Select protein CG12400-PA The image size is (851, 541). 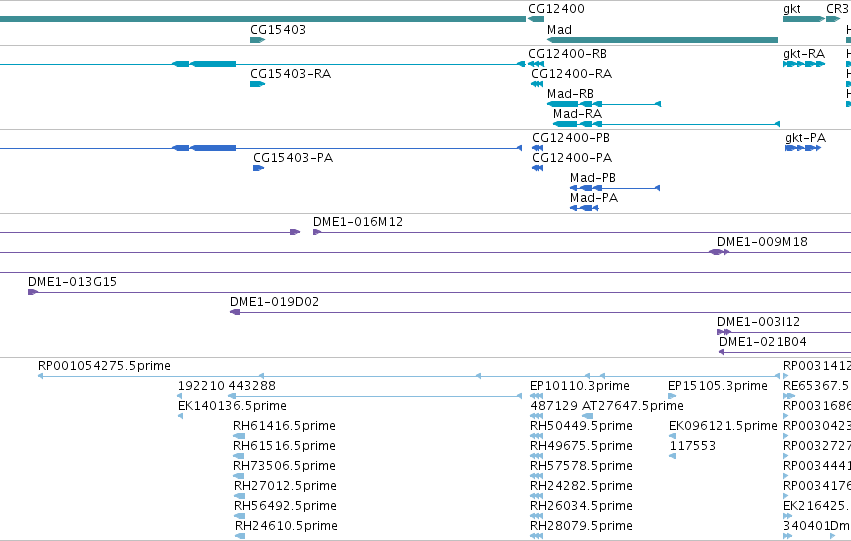[x=572, y=158]
